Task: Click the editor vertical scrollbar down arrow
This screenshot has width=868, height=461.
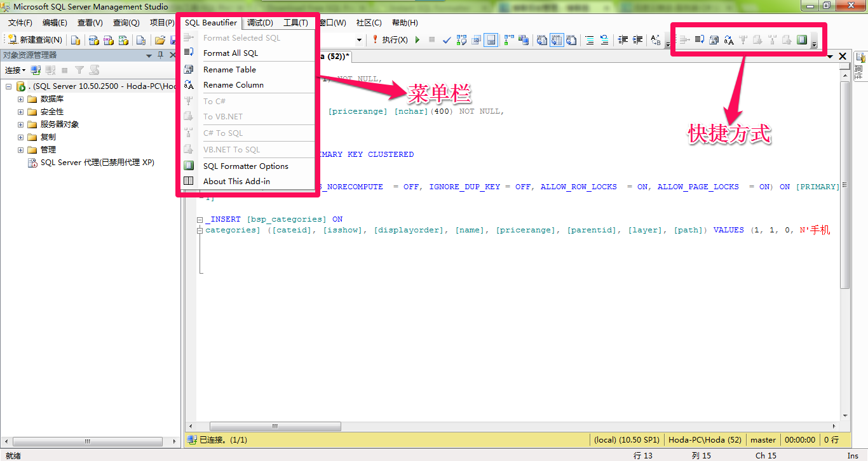Action: pyautogui.click(x=844, y=416)
